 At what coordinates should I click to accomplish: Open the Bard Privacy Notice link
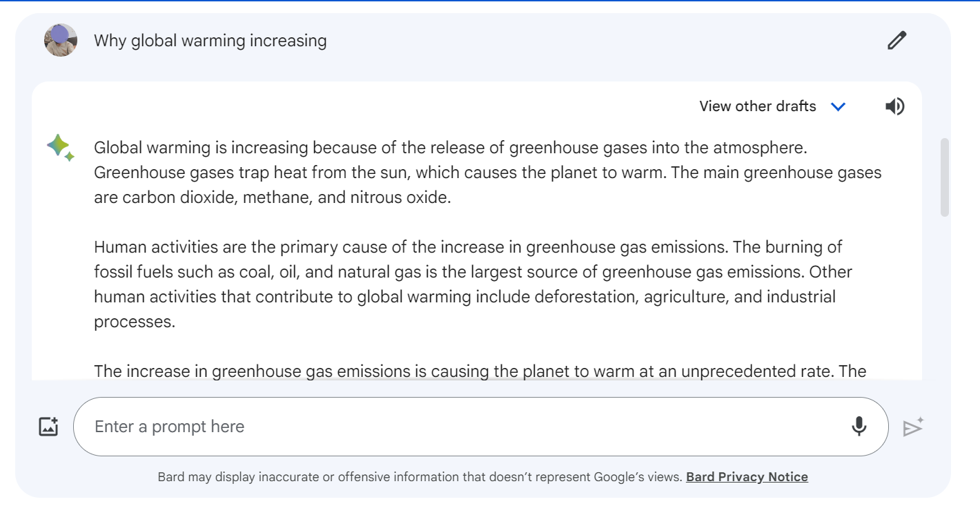tap(747, 477)
